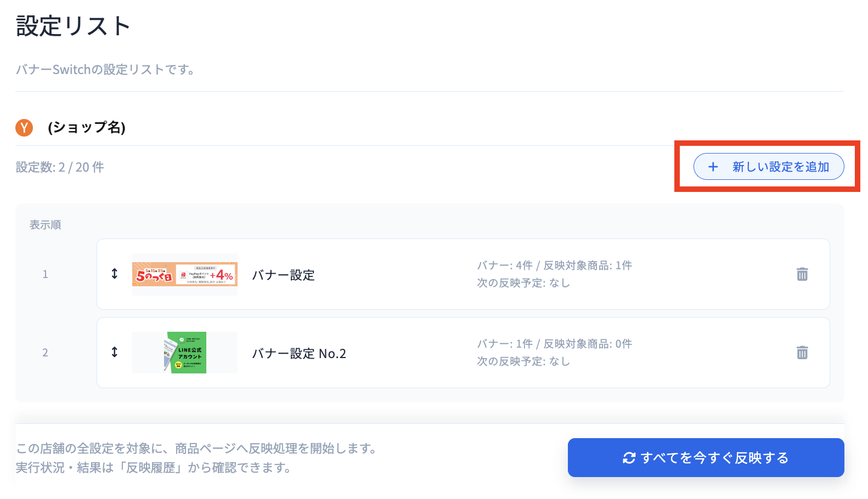The image size is (868, 499).
Task: Click display order number 1
Action: 45,274
